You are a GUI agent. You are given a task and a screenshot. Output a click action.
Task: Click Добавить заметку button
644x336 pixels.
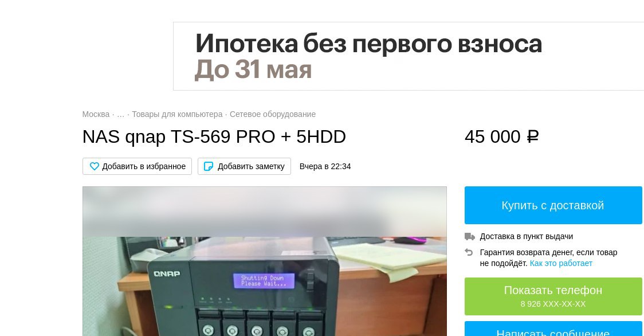[245, 166]
